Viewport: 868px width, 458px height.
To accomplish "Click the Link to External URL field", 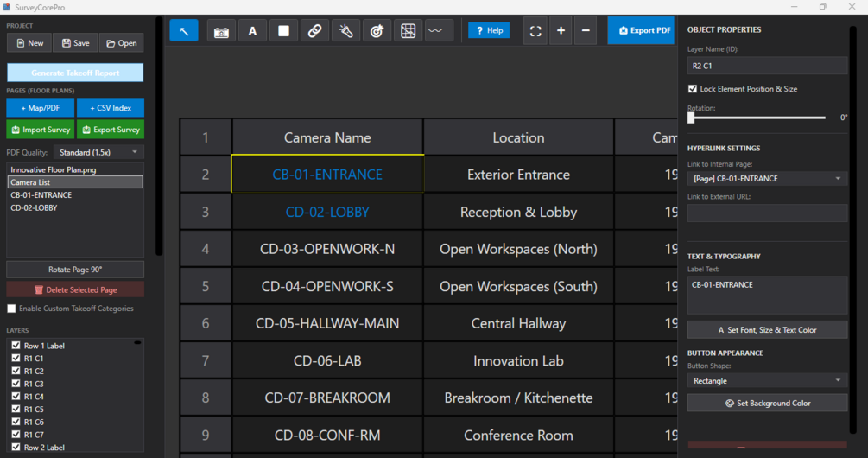I will click(767, 213).
